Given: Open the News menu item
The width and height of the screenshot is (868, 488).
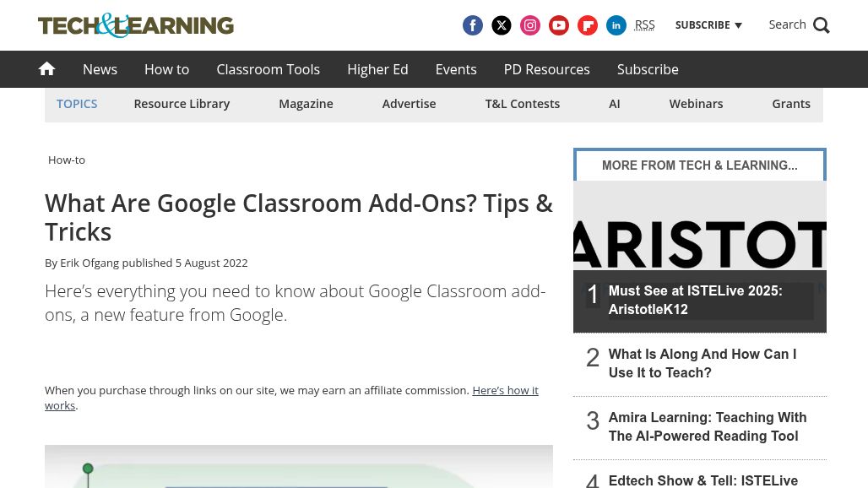Looking at the screenshot, I should pos(100,69).
